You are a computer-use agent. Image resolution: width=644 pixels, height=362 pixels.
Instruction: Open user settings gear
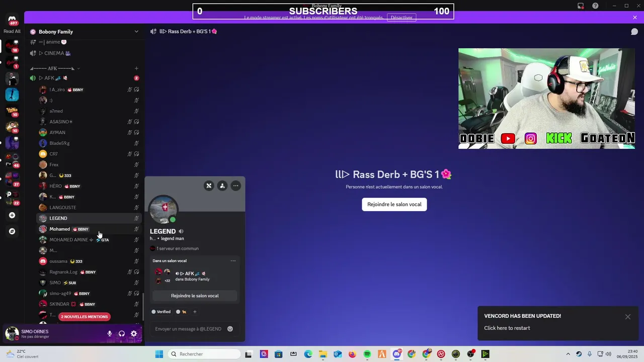[134, 334]
